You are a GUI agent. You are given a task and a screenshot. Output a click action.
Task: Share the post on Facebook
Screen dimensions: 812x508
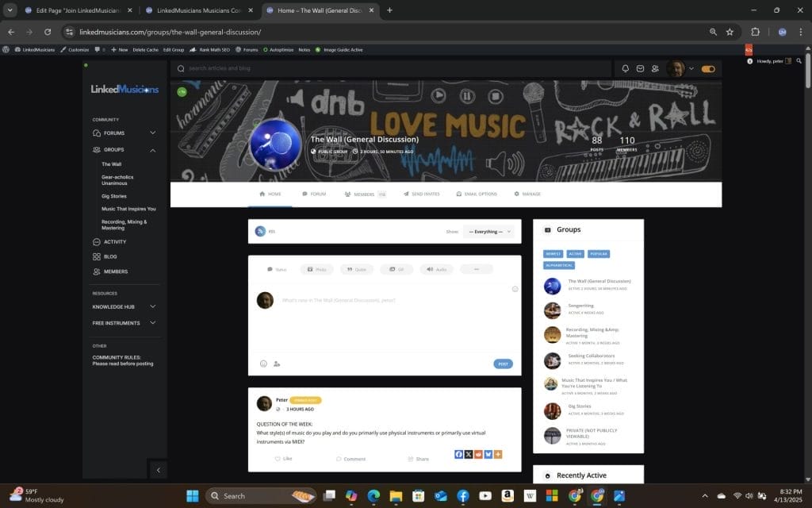(458, 455)
